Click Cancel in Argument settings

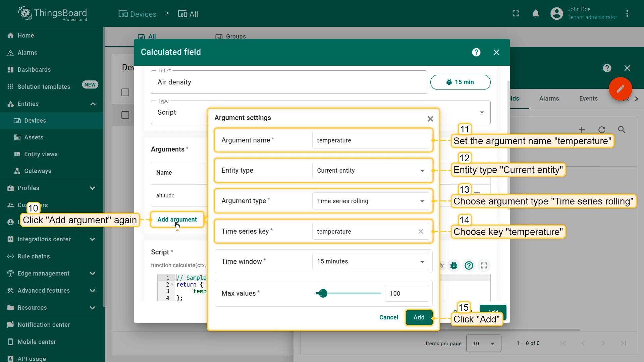pos(388,317)
